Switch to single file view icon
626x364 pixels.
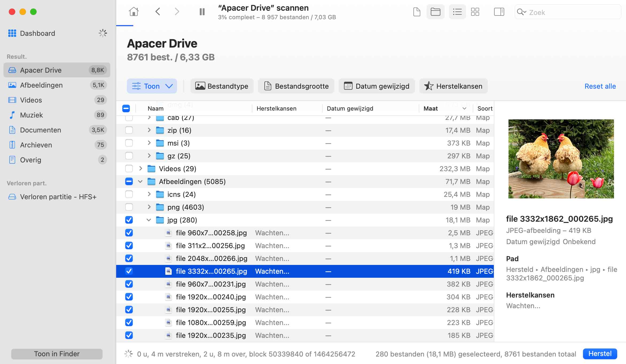pos(417,12)
